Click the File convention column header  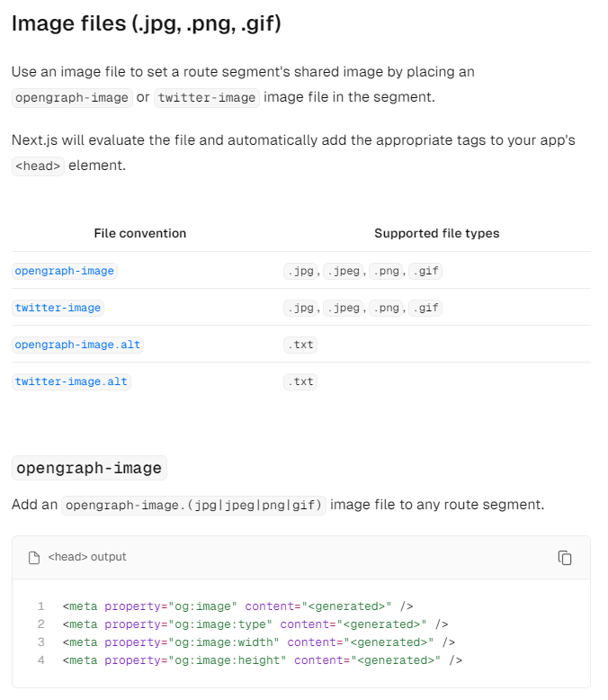point(140,233)
